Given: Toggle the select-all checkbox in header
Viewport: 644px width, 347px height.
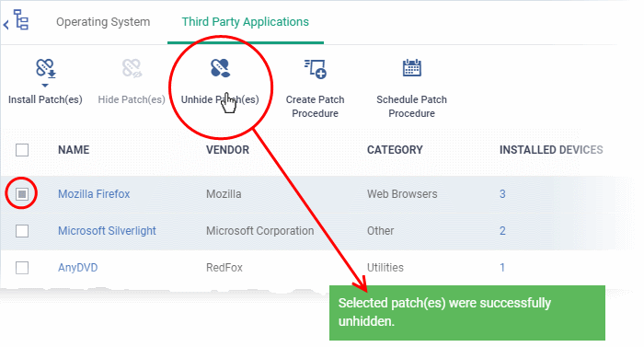Looking at the screenshot, I should tap(22, 150).
